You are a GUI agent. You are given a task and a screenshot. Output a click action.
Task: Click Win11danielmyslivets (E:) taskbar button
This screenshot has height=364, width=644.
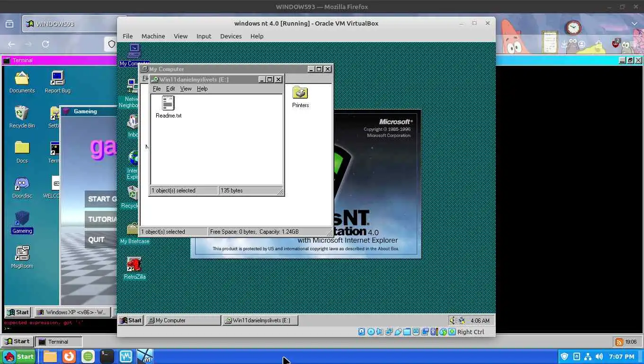[x=260, y=320]
